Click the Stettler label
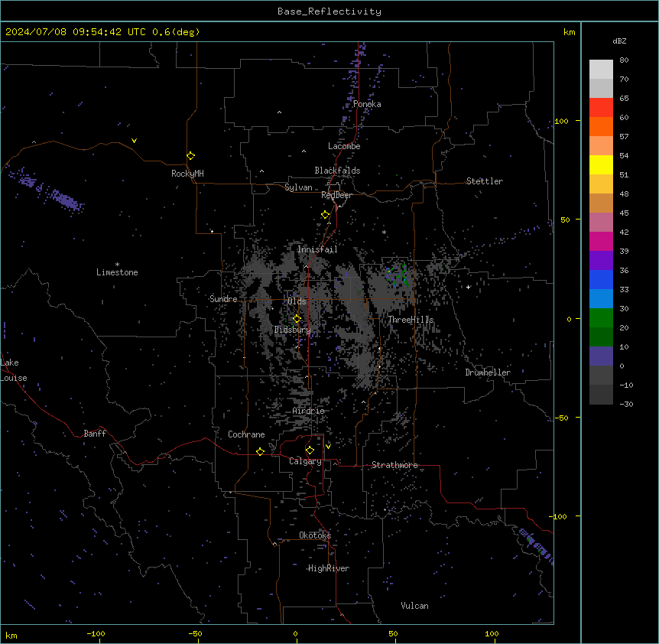 pos(485,181)
